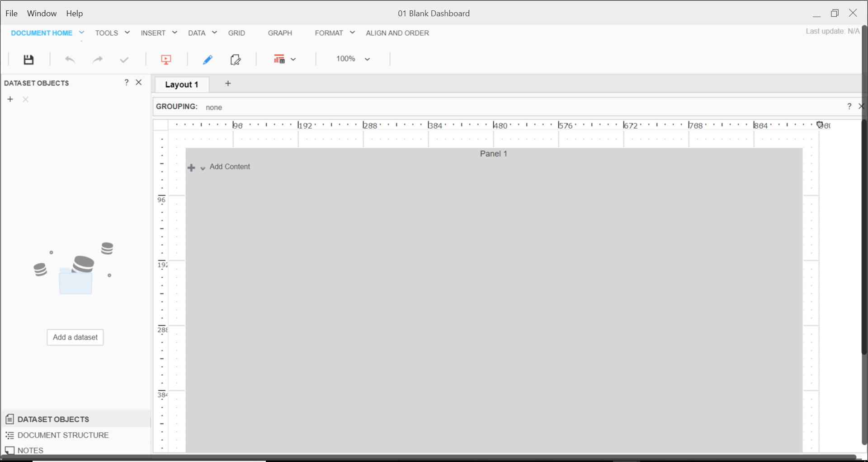868x462 pixels.
Task: Expand the Add Content dropdown arrow
Action: (x=203, y=168)
